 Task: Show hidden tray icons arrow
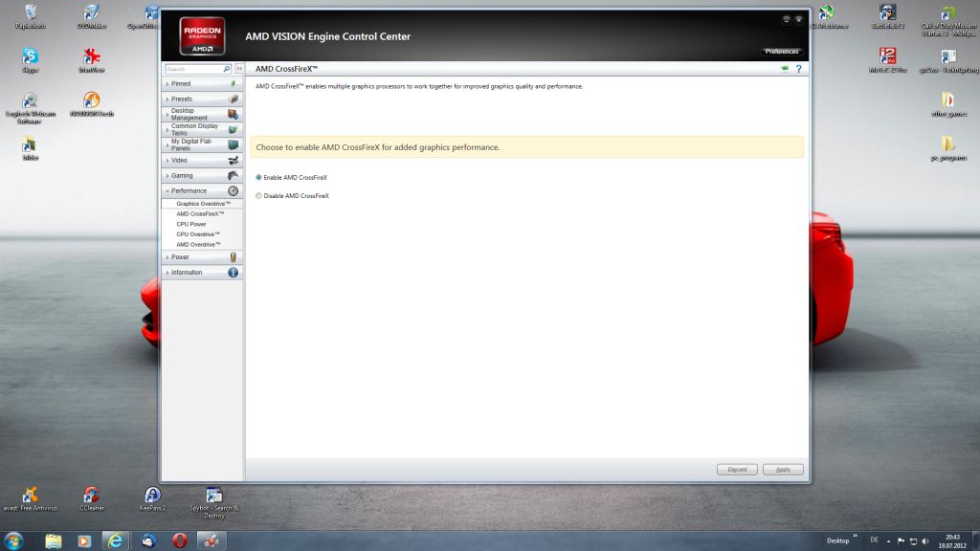pos(888,541)
